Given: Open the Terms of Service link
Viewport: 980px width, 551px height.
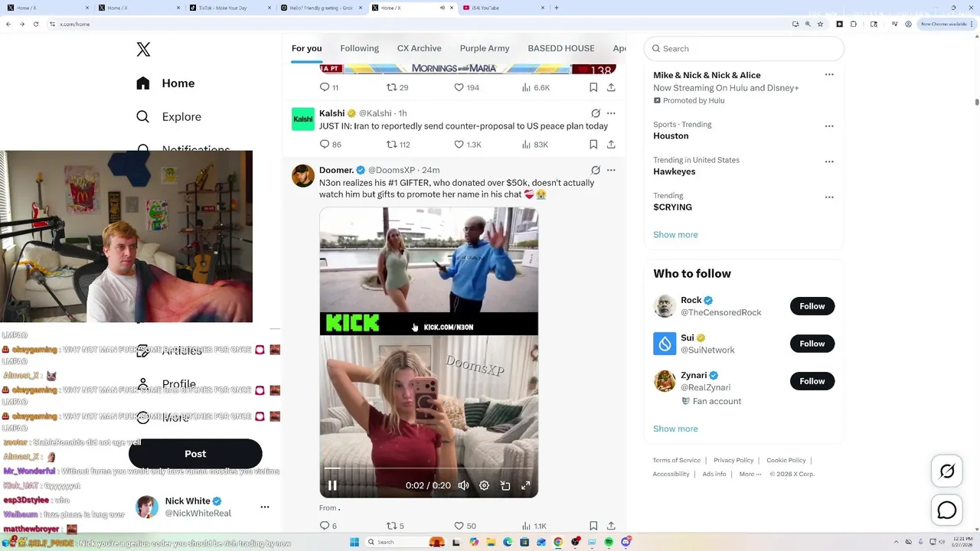Looking at the screenshot, I should 677,460.
